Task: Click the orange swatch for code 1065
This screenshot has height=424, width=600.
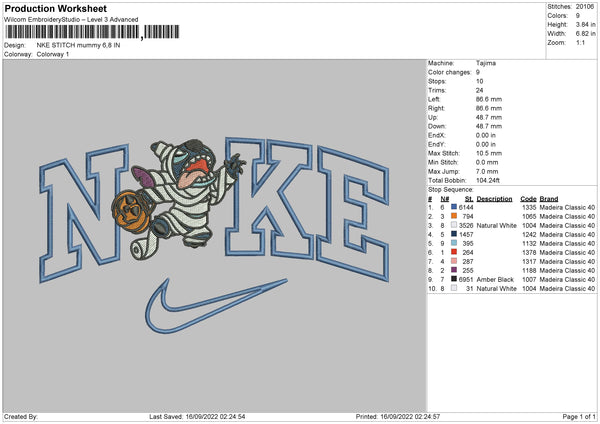Action: click(454, 216)
